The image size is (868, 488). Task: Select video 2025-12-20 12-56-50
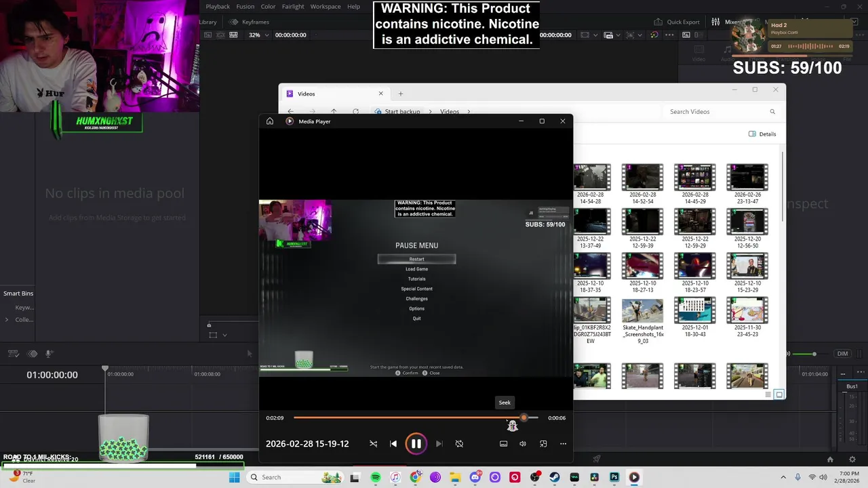coord(747,229)
